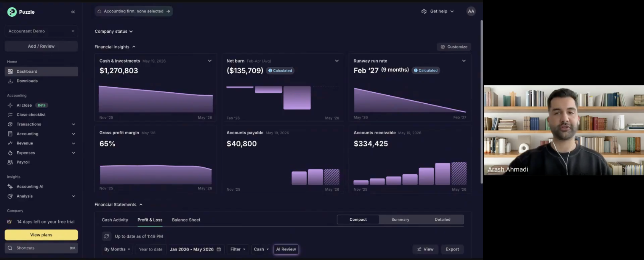Collapse the sidebar with double-chevron icon
The height and width of the screenshot is (260, 644).
[x=73, y=12]
